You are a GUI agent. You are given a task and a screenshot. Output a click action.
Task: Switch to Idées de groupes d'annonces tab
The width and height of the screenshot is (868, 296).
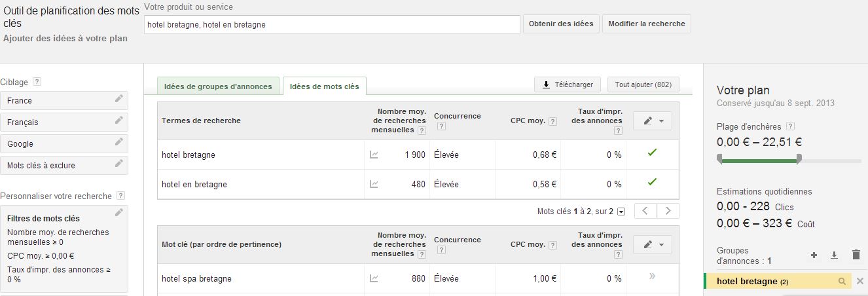(218, 86)
